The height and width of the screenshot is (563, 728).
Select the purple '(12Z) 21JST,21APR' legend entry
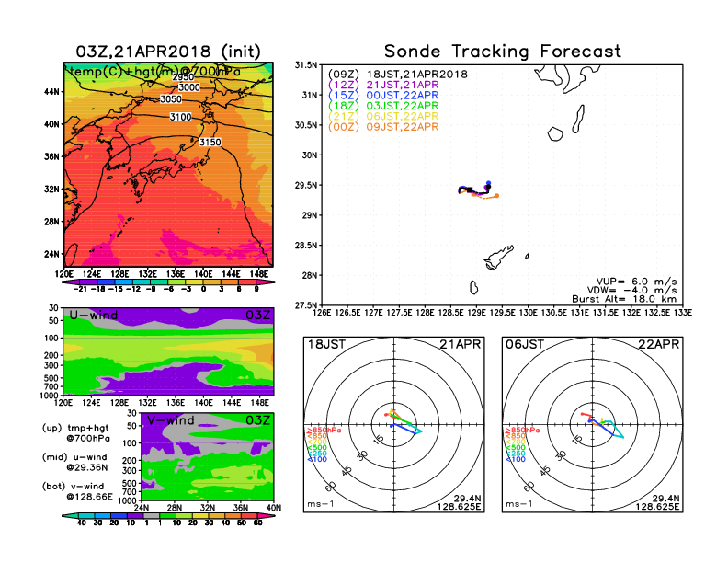tap(383, 85)
